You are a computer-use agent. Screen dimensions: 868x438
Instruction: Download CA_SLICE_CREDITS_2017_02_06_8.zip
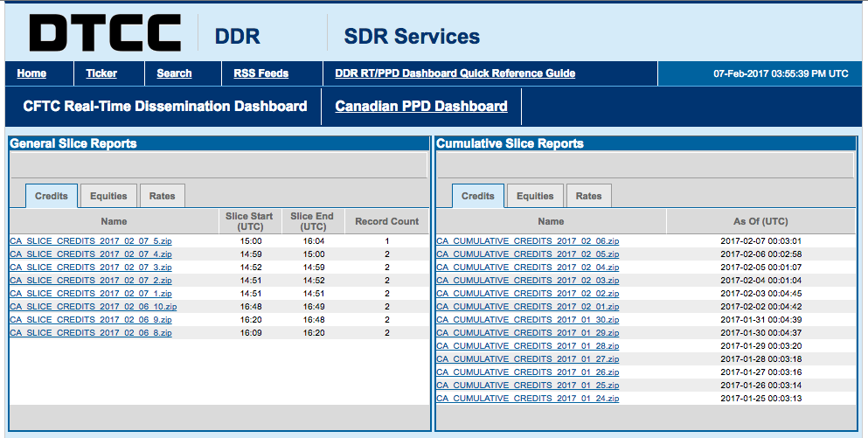coord(91,333)
